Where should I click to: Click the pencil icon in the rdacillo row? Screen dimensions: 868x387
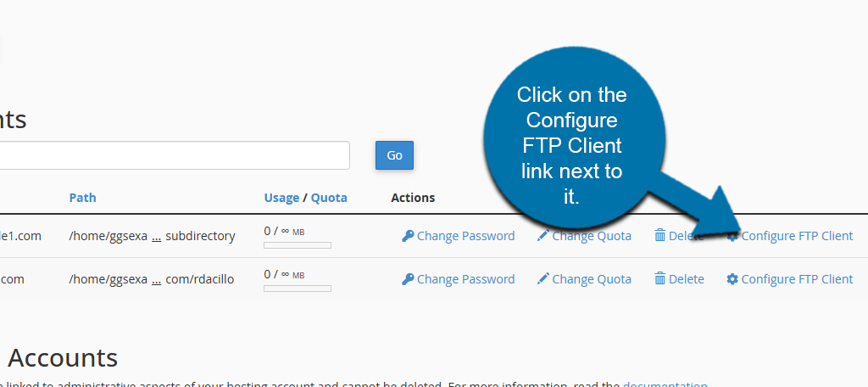click(543, 279)
